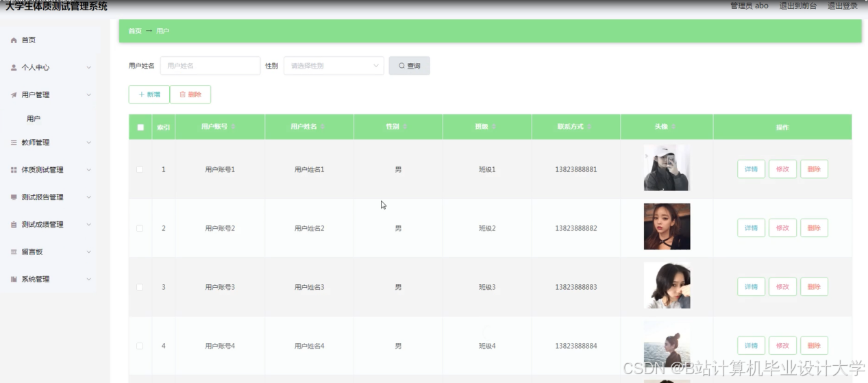Click 删除 in the 用户账号4 row
This screenshot has width=868, height=383.
(x=814, y=346)
